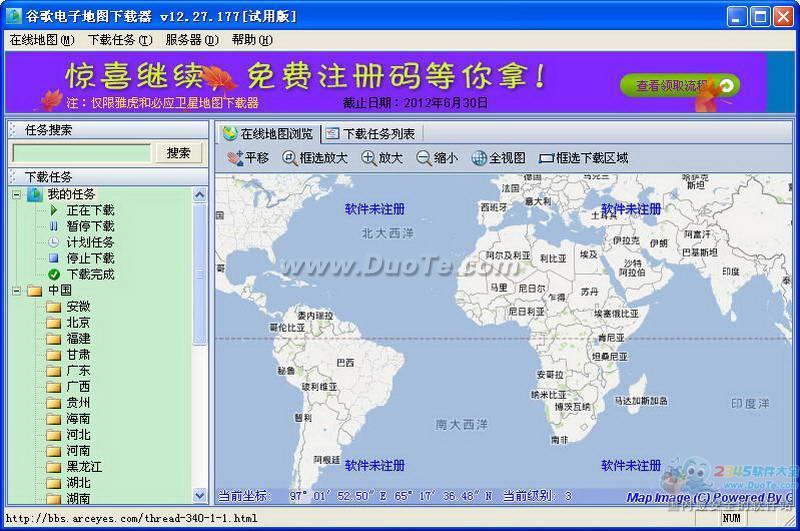Image resolution: width=800 pixels, height=531 pixels.
Task: Click the 中国 folder icon
Action: click(35, 291)
